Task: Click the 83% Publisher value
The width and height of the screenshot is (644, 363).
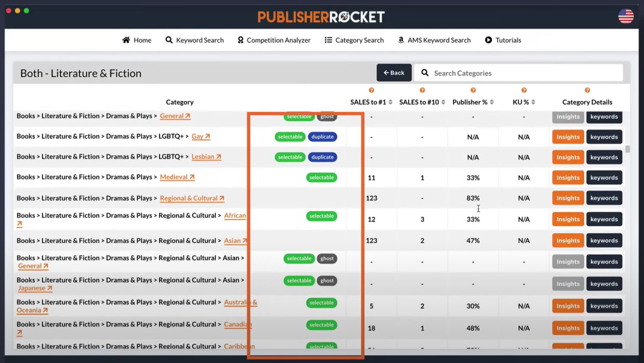Action: pyautogui.click(x=473, y=198)
